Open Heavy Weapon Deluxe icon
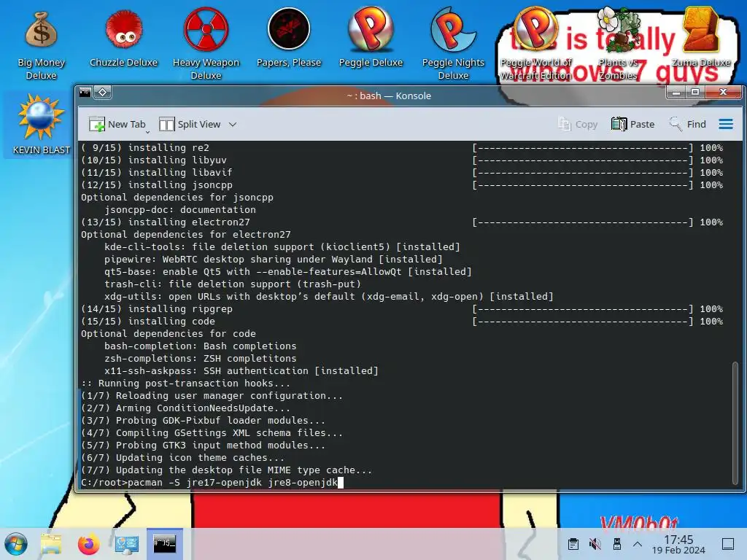Screen dimensions: 747x560 (x=206, y=44)
